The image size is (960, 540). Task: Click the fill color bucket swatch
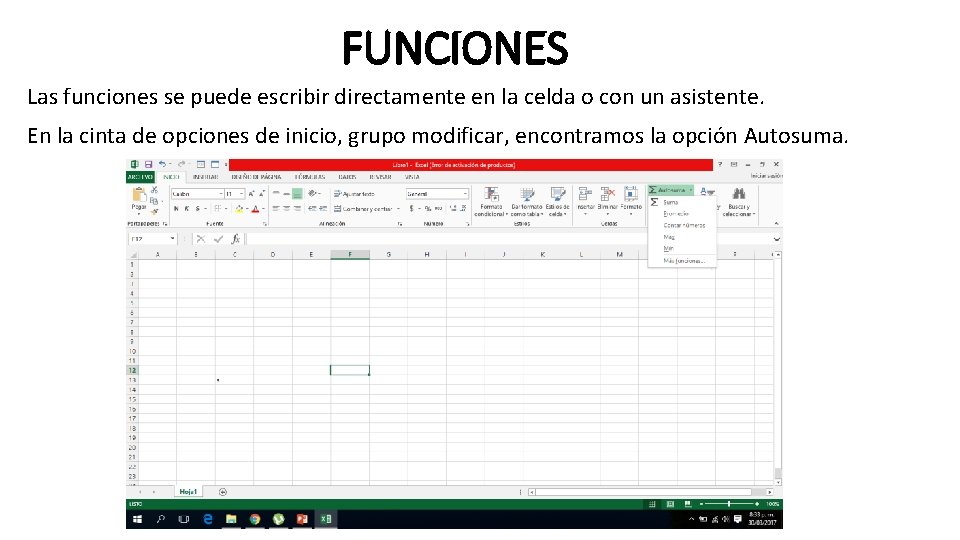239,209
